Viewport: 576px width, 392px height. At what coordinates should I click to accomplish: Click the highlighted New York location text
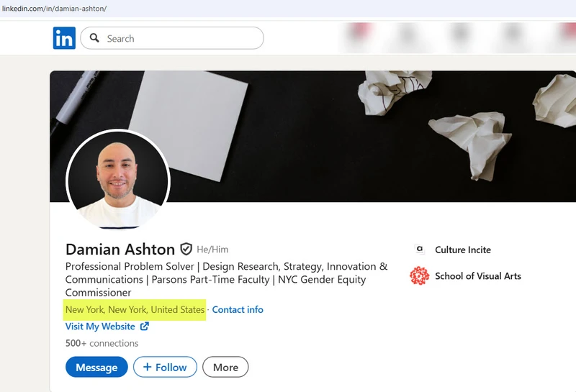click(x=135, y=309)
